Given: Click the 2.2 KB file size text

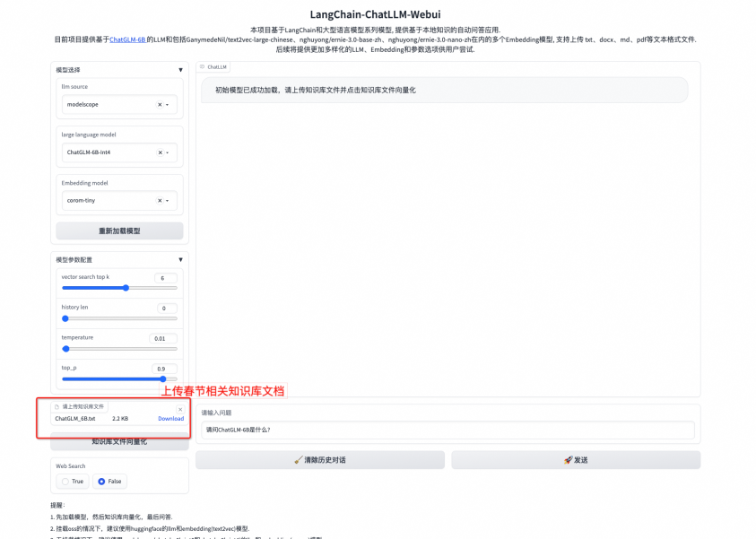Looking at the screenshot, I should tap(120, 419).
